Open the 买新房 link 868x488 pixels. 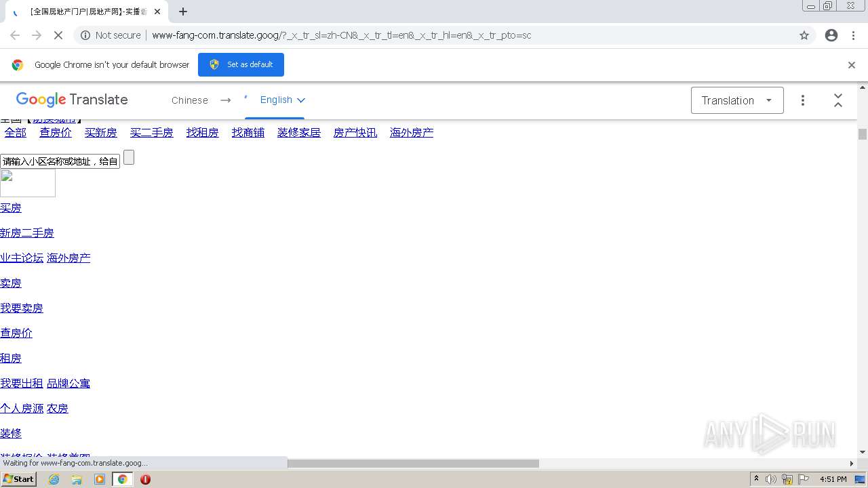click(x=101, y=133)
